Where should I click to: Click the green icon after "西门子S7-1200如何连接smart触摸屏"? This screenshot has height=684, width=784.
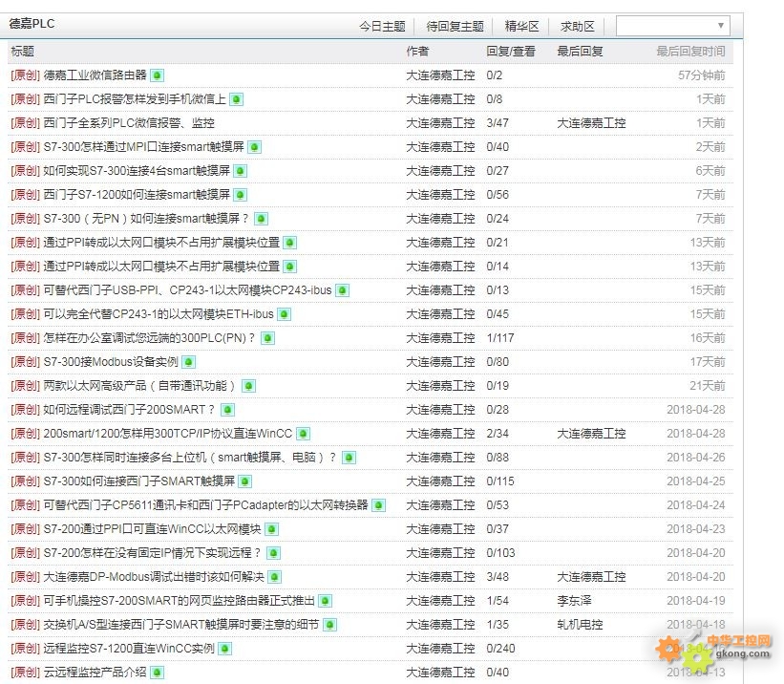(x=241, y=195)
